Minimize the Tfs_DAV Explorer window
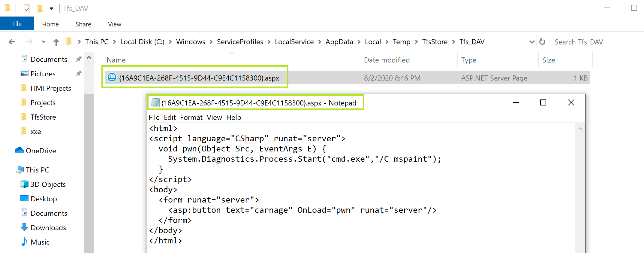The width and height of the screenshot is (644, 253). 607,8
